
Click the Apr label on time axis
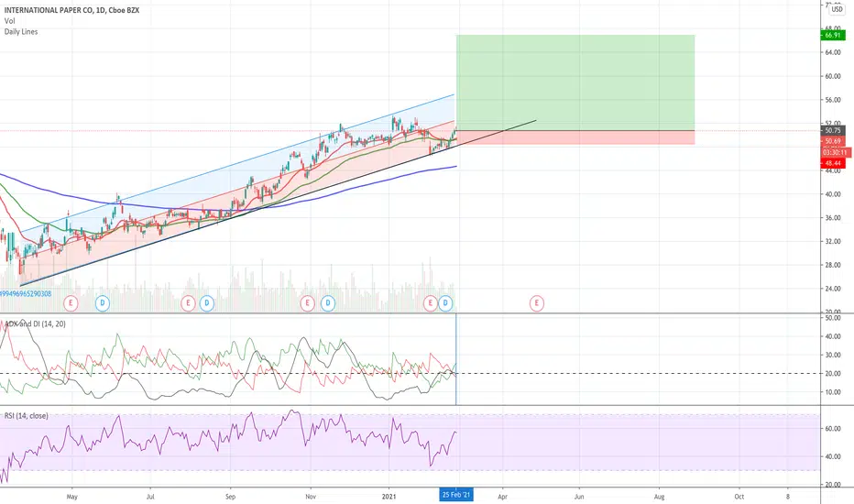502,497
